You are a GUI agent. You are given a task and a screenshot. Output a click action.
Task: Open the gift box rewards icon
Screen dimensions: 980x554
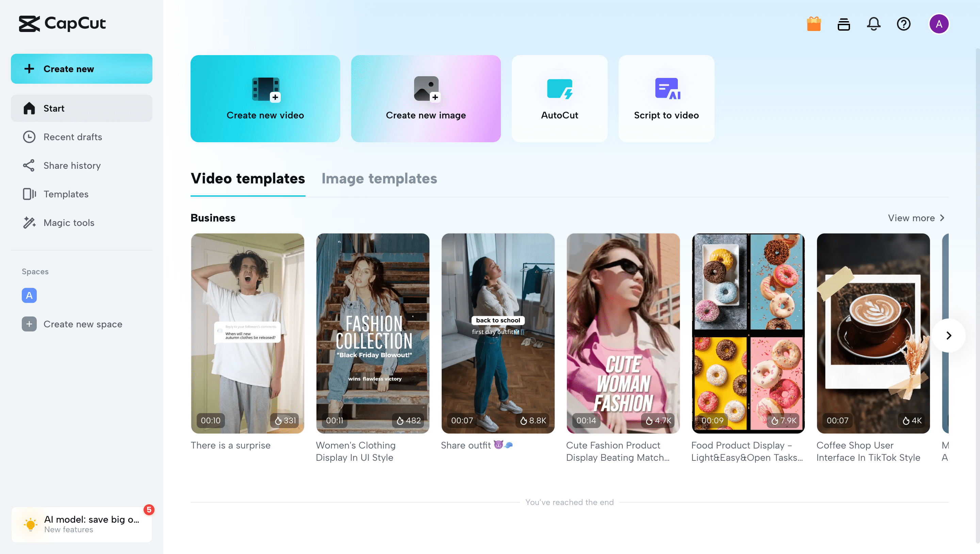pyautogui.click(x=813, y=24)
